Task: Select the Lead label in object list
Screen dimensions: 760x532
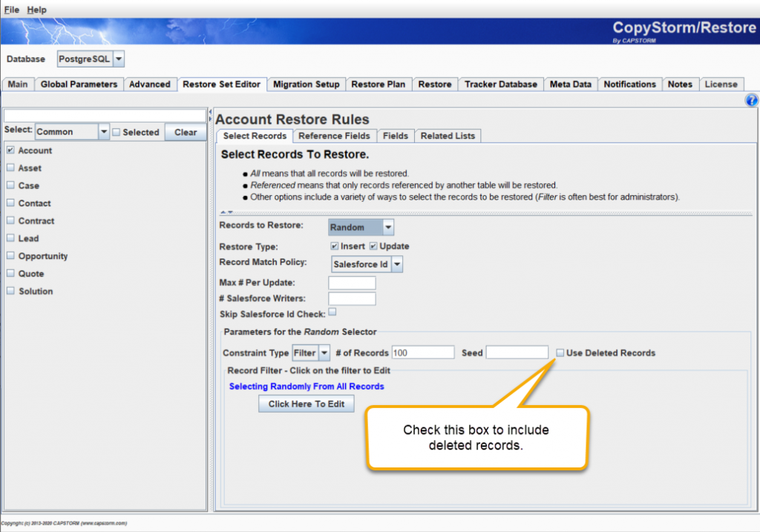Action: 29,238
